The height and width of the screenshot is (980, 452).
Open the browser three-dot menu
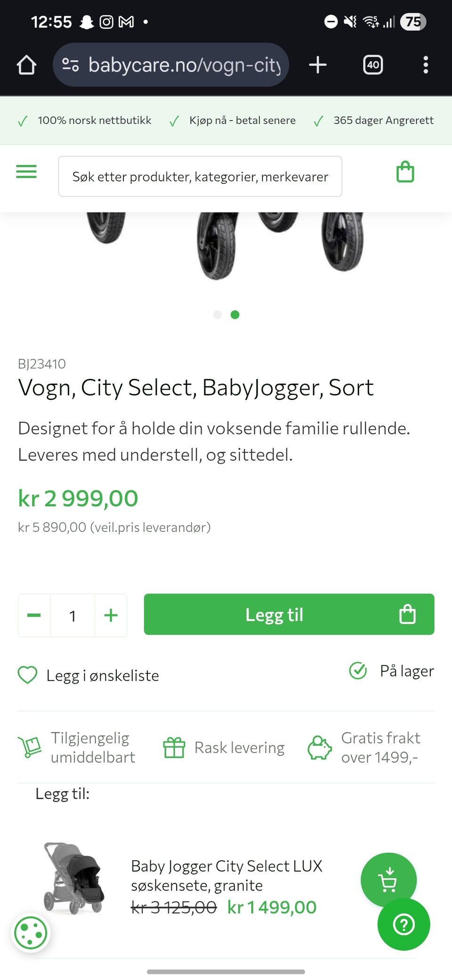pyautogui.click(x=426, y=65)
